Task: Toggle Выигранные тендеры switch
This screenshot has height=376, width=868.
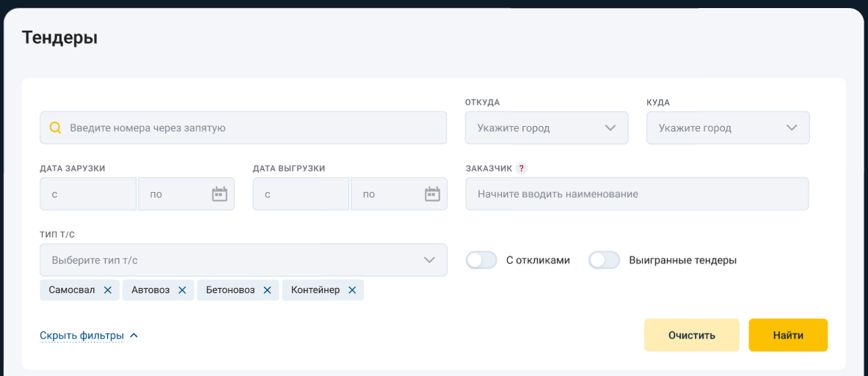Action: (605, 260)
